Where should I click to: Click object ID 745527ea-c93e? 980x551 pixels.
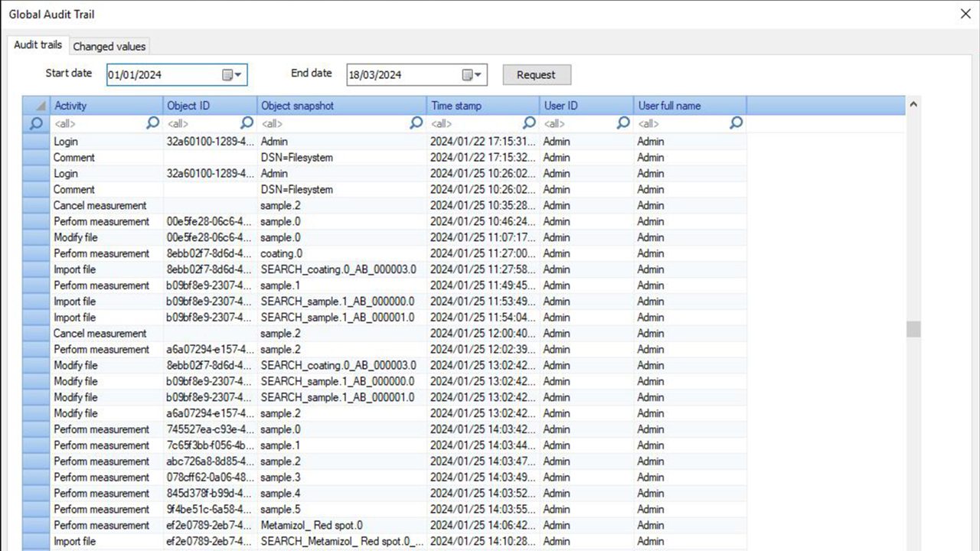click(209, 429)
